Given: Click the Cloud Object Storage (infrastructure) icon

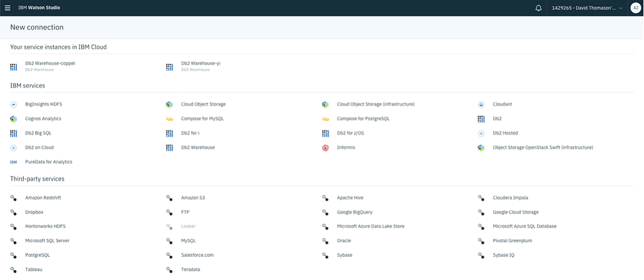Looking at the screenshot, I should click(325, 104).
